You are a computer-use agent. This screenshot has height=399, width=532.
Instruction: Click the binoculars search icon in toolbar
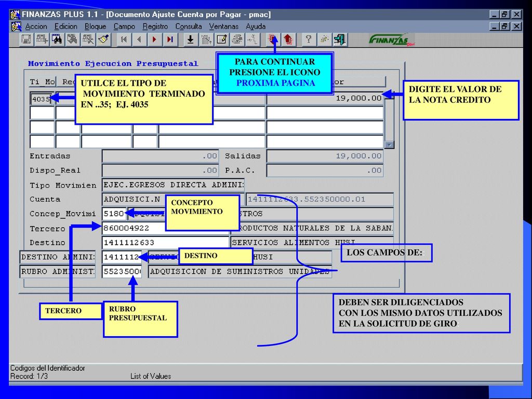pos(57,39)
